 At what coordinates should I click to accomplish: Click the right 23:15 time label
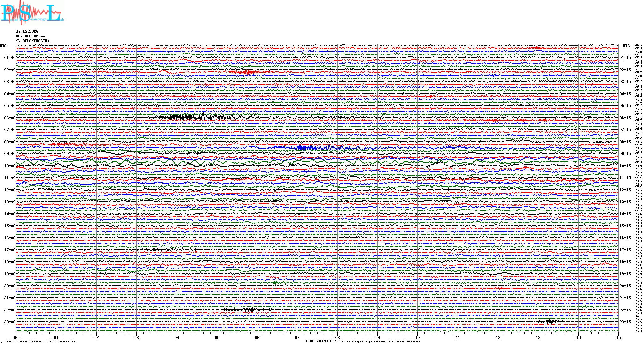coord(625,322)
